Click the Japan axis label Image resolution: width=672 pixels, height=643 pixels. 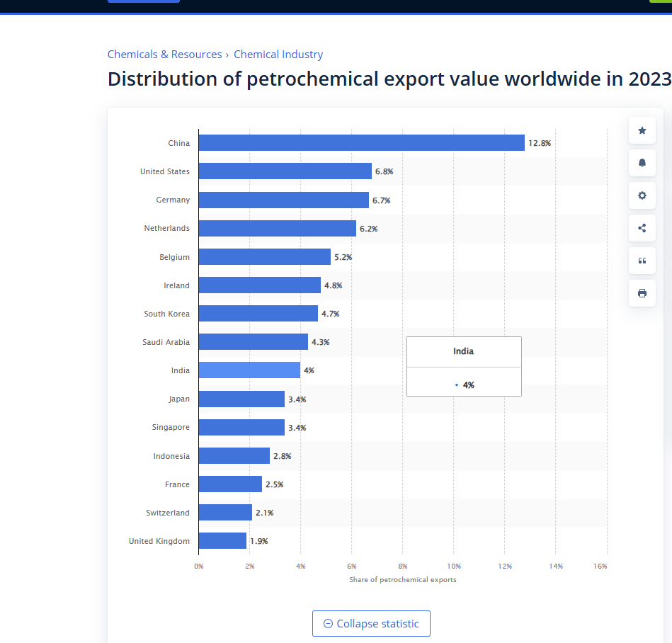[x=178, y=399]
